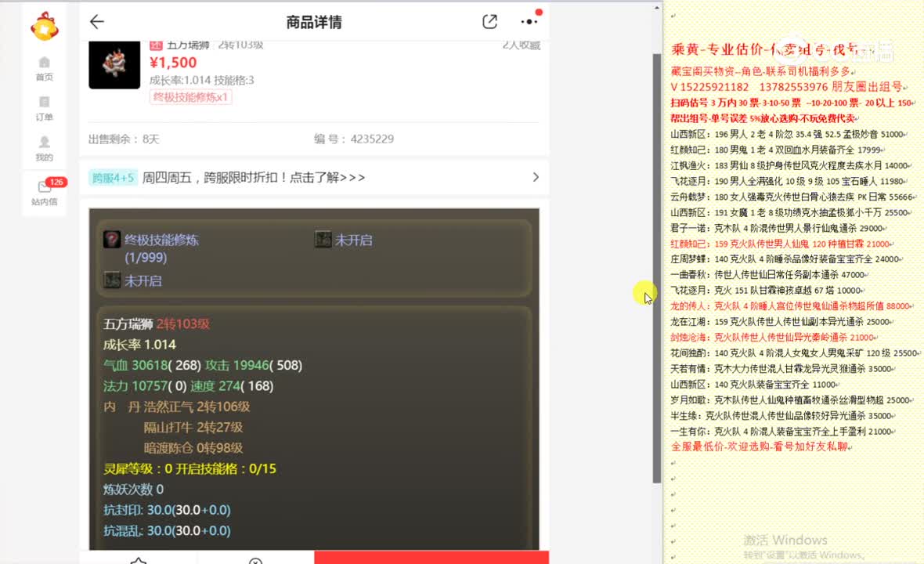Viewport: 924px width, 564px height.
Task: Click the 抗封印: 30.0 line
Action: pyautogui.click(x=167, y=511)
